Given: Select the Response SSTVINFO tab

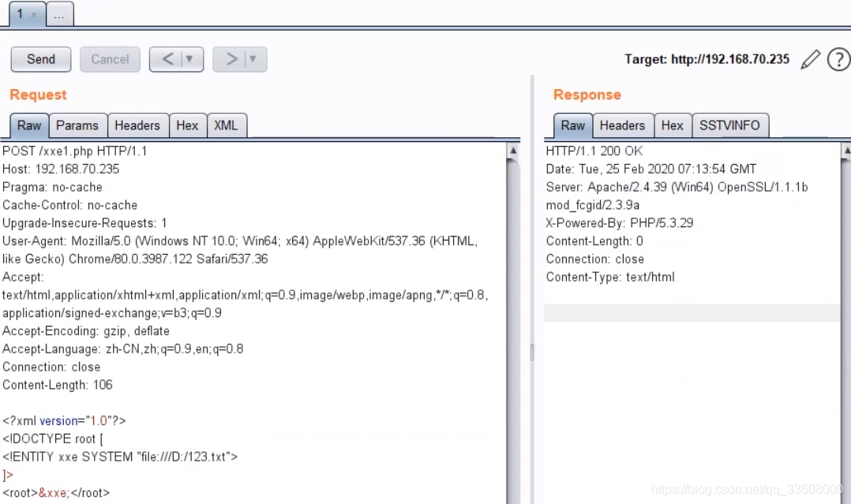Looking at the screenshot, I should 729,125.
